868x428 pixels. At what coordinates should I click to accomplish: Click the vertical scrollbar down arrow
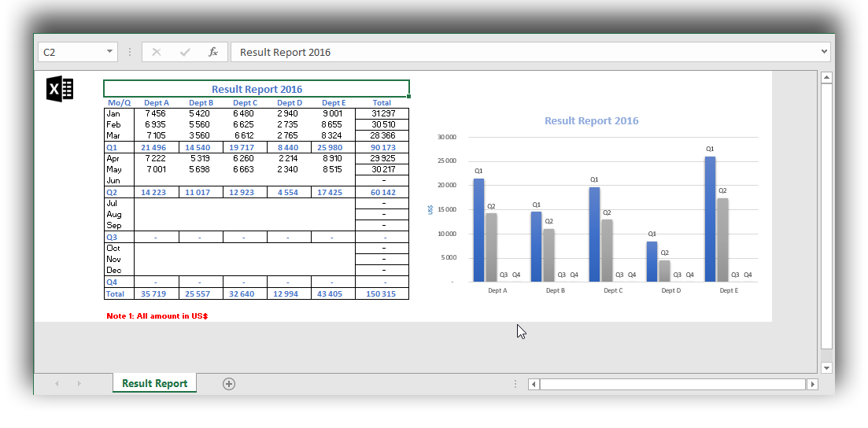click(826, 367)
